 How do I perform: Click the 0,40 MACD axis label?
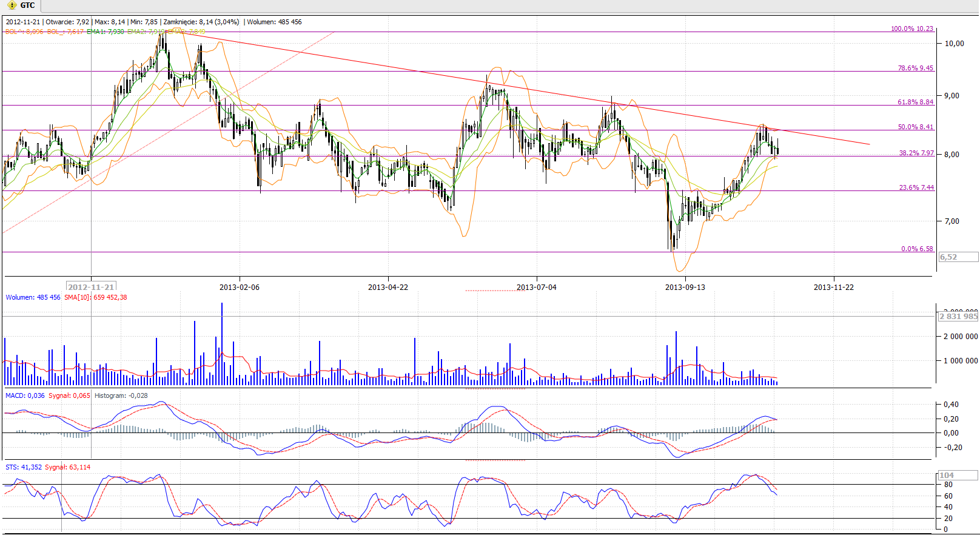pyautogui.click(x=951, y=405)
